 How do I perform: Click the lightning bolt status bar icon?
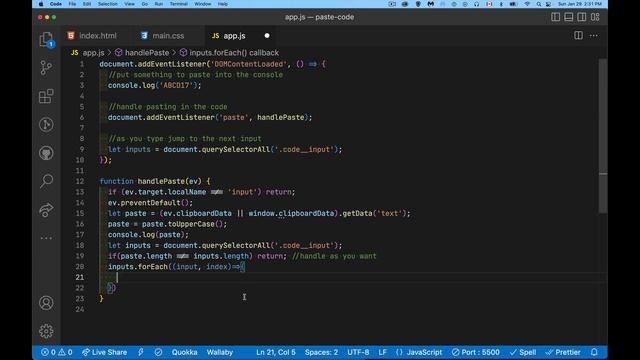[141, 352]
